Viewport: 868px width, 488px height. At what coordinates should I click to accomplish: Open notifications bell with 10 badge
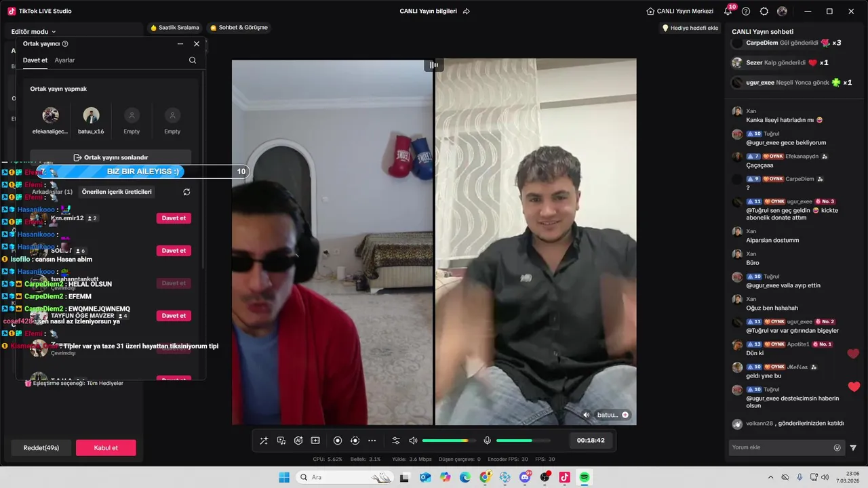(729, 11)
